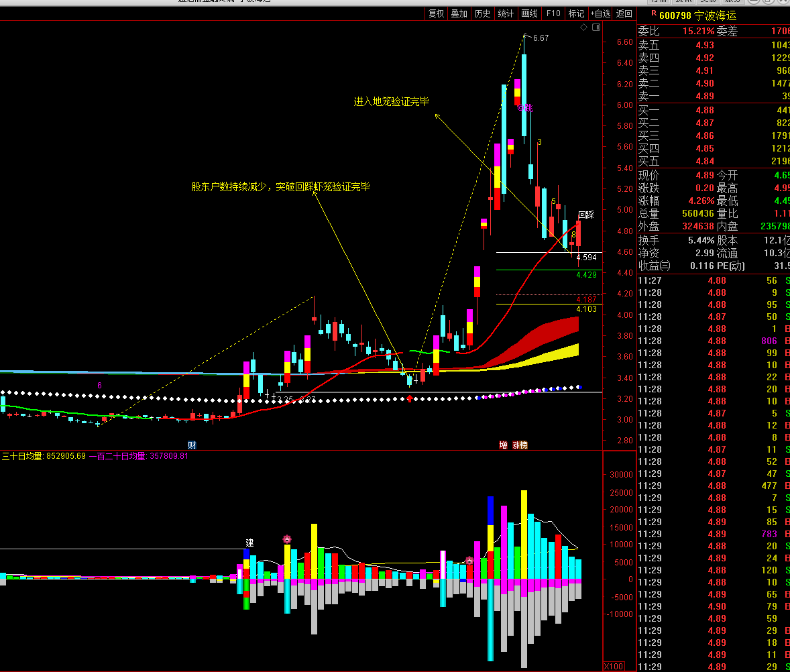Open the 历史 history view
Screen dimensions: 790x672
[x=482, y=13]
